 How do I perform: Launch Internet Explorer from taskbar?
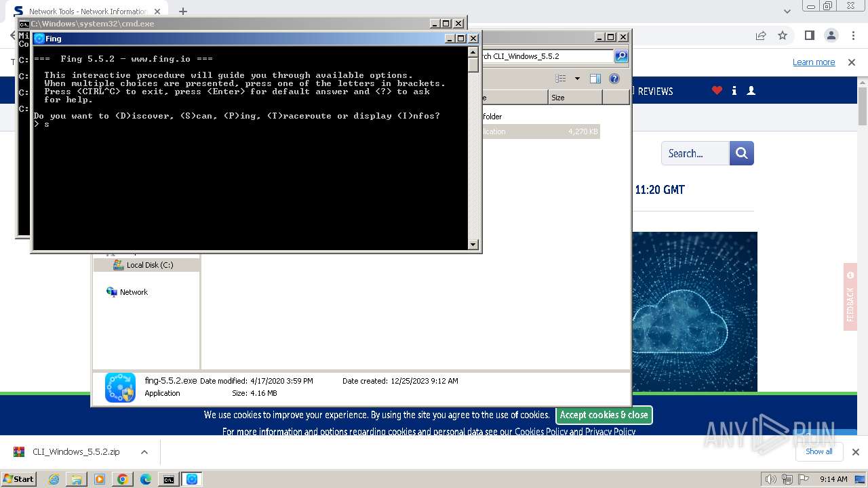point(54,479)
